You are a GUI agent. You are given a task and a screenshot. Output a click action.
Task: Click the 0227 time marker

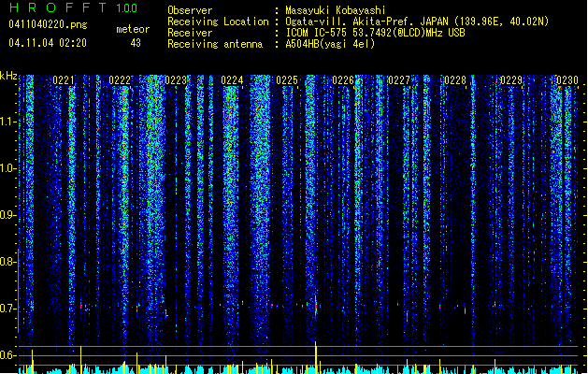(x=399, y=80)
